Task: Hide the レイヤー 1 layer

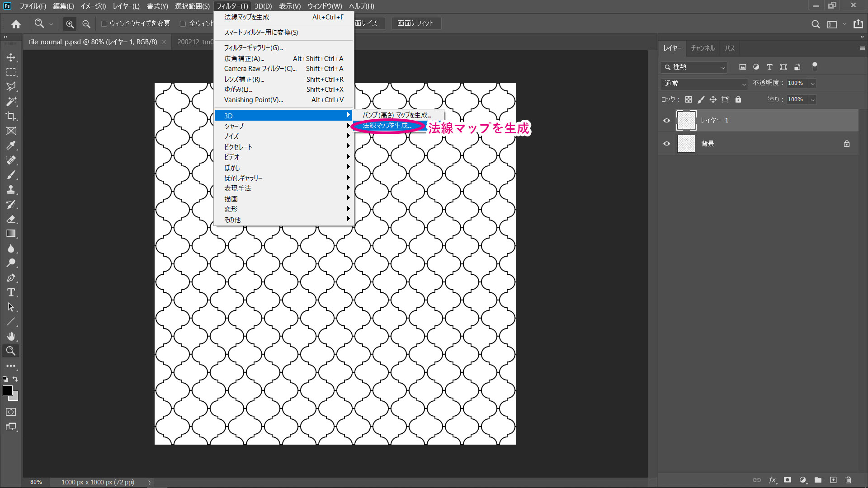Action: click(x=666, y=120)
